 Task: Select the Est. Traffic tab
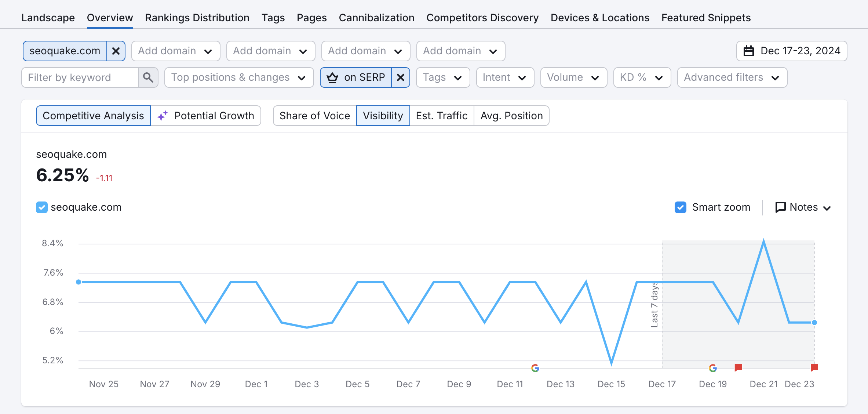click(441, 116)
